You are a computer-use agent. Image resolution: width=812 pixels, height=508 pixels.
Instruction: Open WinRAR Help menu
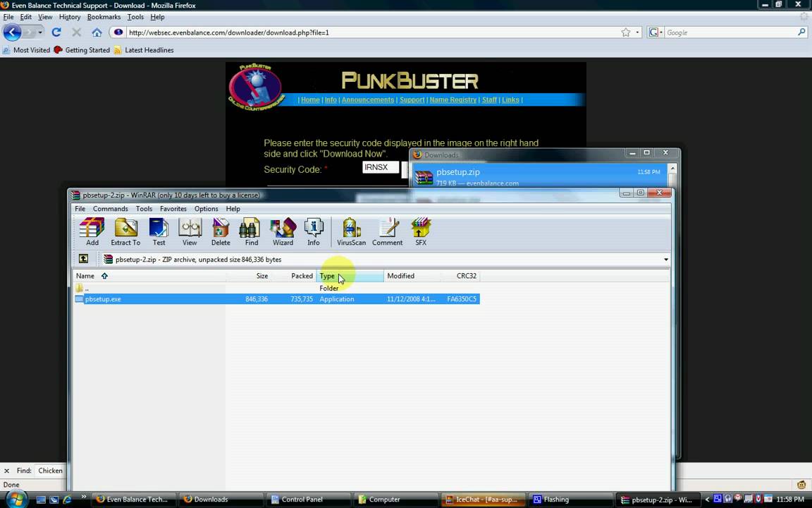coord(233,208)
